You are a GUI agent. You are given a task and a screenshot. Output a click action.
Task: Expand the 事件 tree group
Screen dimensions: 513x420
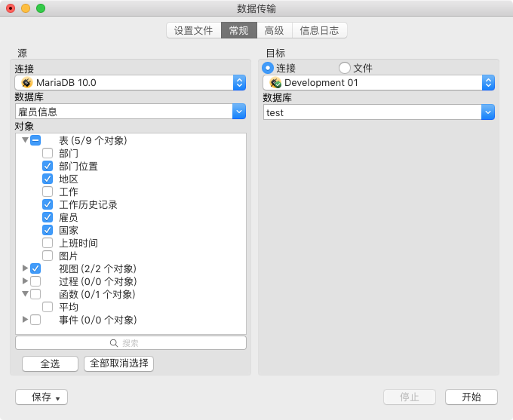coord(25,319)
